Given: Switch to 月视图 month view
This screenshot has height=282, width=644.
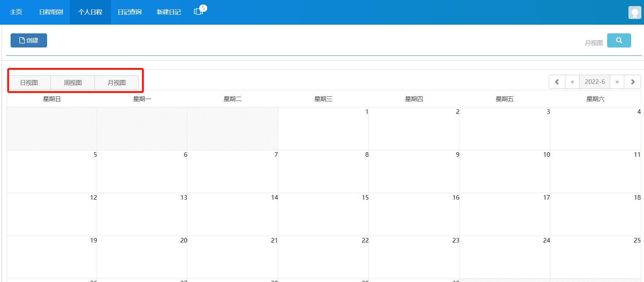Looking at the screenshot, I should click(117, 83).
